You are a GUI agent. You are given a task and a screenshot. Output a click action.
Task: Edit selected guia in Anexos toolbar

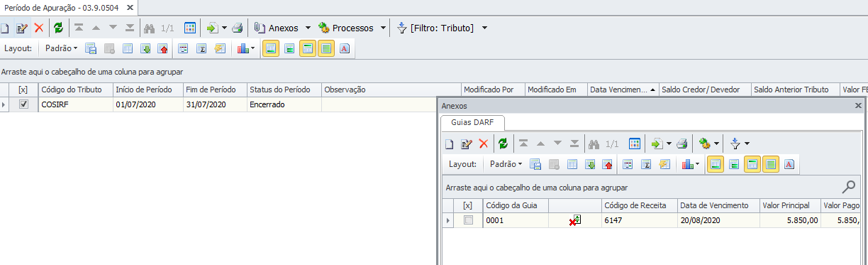pyautogui.click(x=467, y=144)
